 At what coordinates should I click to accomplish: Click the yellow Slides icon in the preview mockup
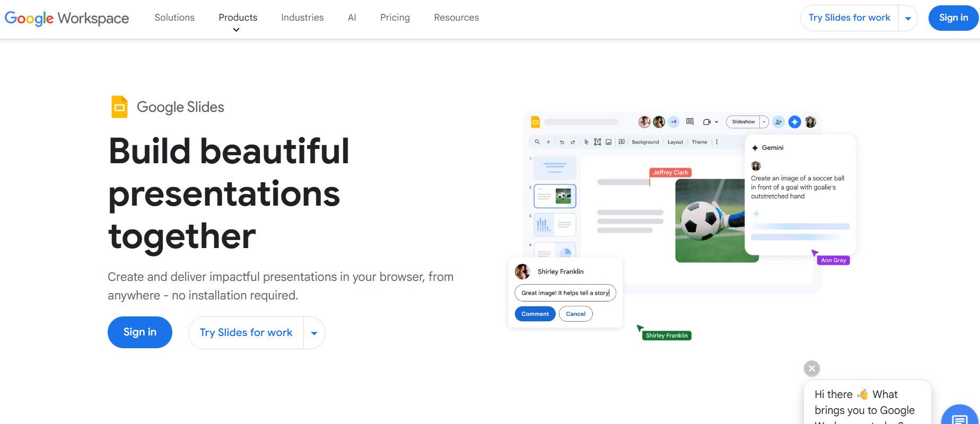point(536,122)
